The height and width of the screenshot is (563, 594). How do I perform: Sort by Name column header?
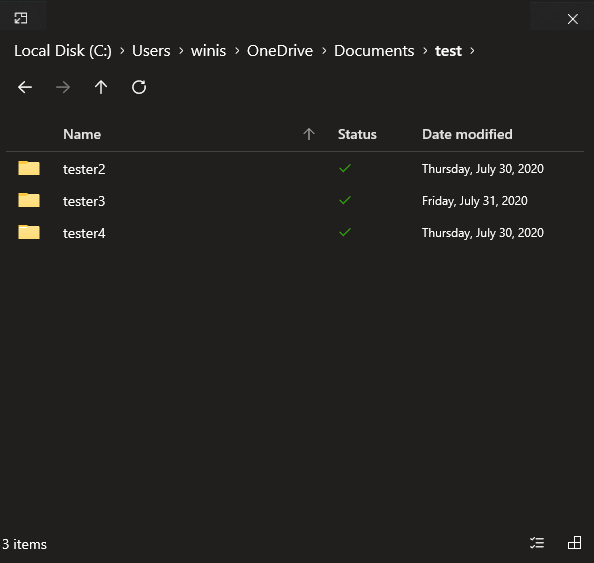pyautogui.click(x=82, y=134)
